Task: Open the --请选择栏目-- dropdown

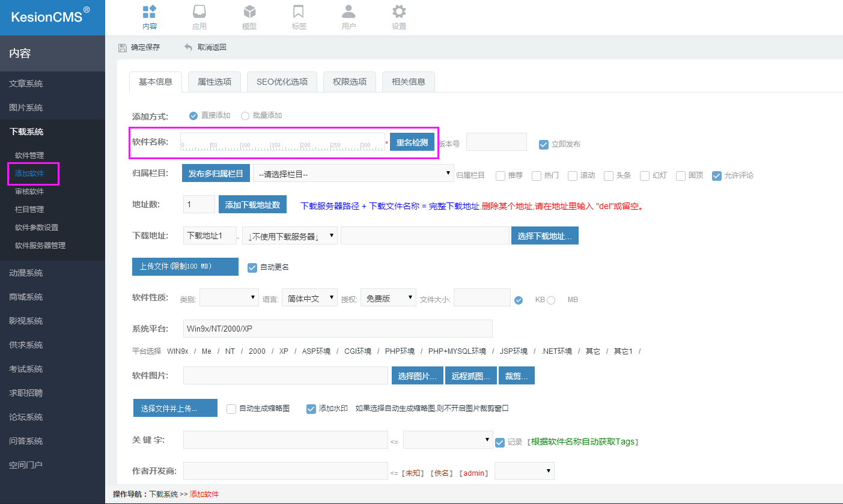Action: click(353, 172)
